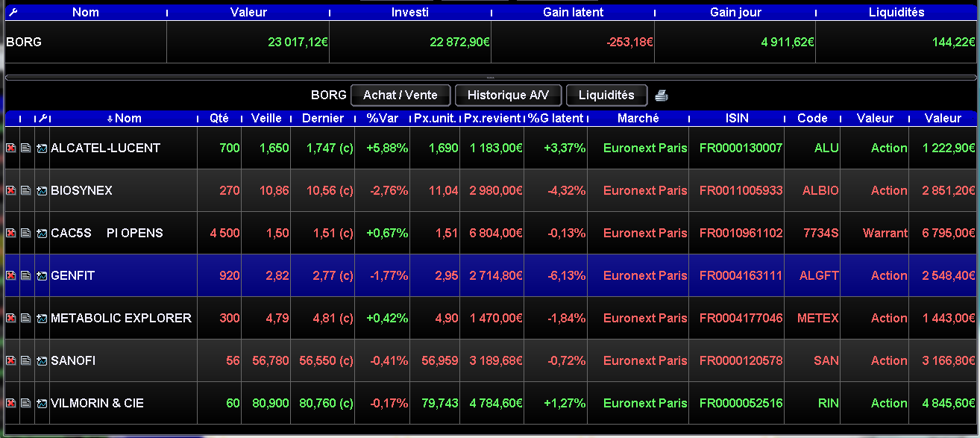The height and width of the screenshot is (438, 980).
Task: Open the document icon in the SANOFI row
Action: tap(26, 361)
